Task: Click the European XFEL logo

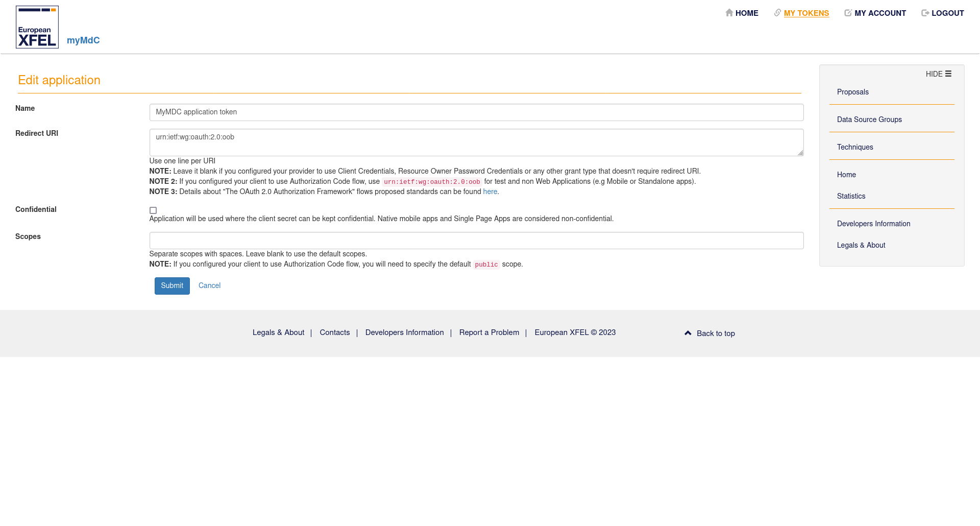Action: [x=37, y=27]
